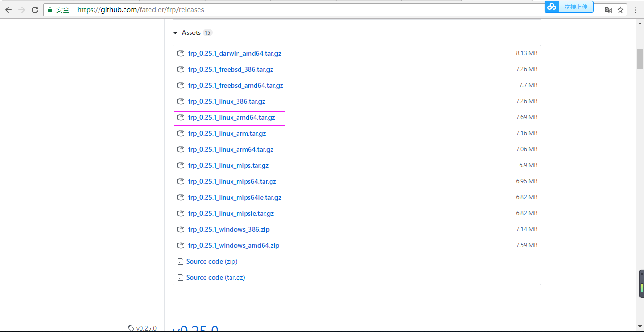This screenshot has height=332, width=644.
Task: Download frp_0.25.1_windows_amd64.zip
Action: pos(233,245)
